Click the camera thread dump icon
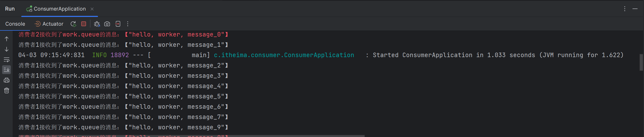The image size is (644, 137). click(x=107, y=24)
